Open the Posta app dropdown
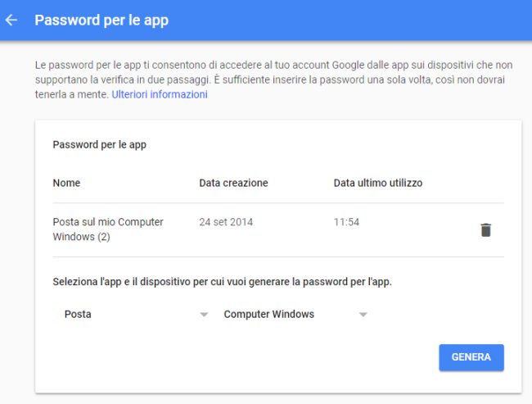This screenshot has height=404, width=532. (136, 315)
